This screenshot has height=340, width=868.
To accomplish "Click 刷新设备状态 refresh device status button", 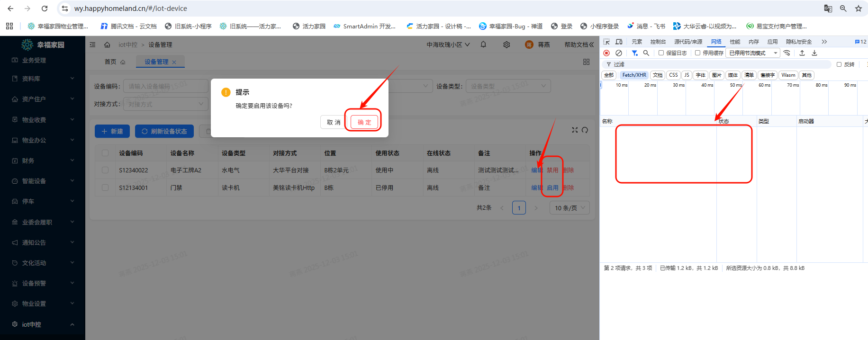I will (164, 131).
